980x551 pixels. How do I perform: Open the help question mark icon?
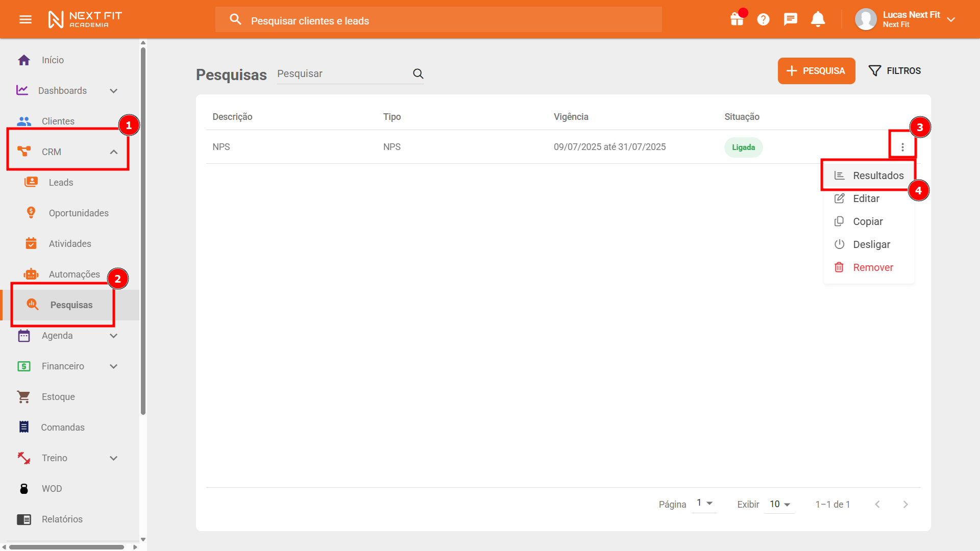click(x=763, y=19)
